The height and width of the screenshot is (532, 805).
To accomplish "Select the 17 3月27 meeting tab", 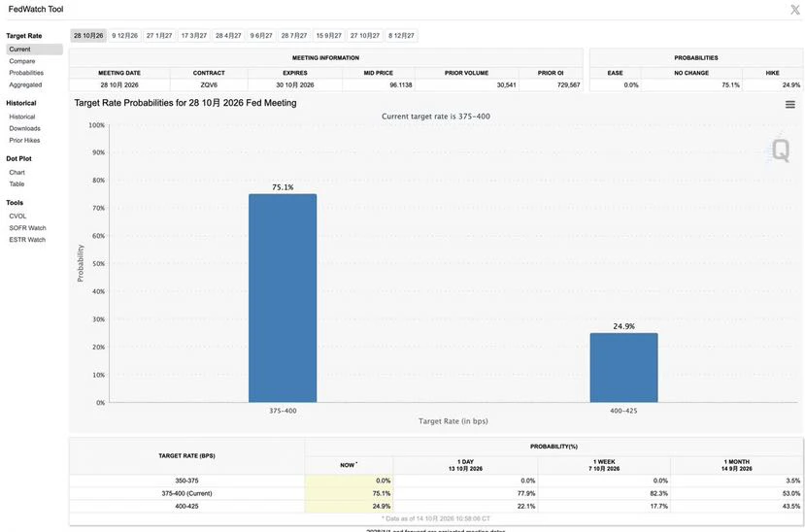I will pyautogui.click(x=194, y=35).
